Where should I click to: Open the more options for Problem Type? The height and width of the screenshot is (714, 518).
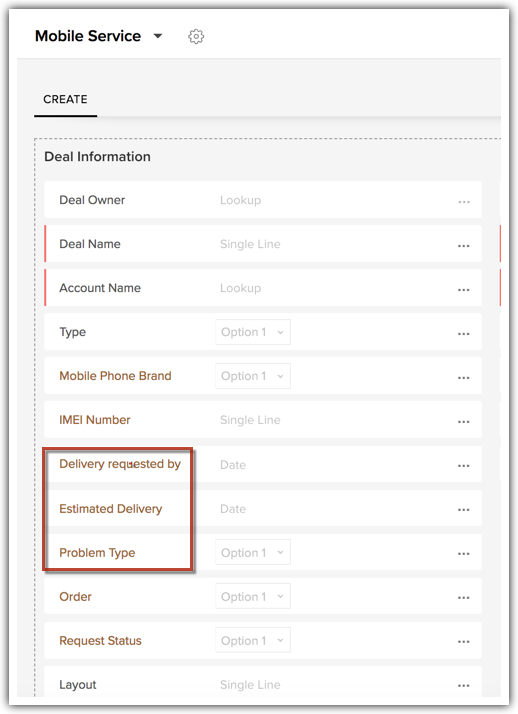[x=464, y=554]
